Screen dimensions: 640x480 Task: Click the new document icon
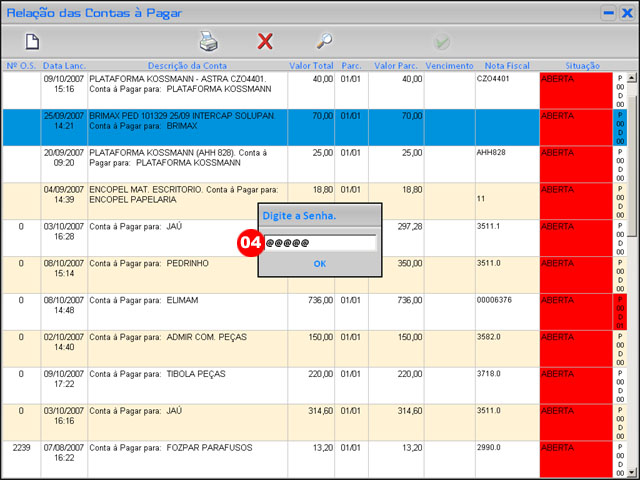click(x=32, y=42)
